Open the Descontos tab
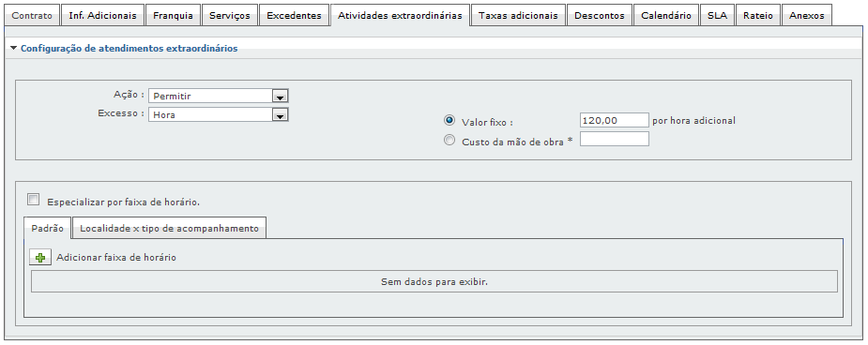Screen dimensions: 868x345 (600, 16)
